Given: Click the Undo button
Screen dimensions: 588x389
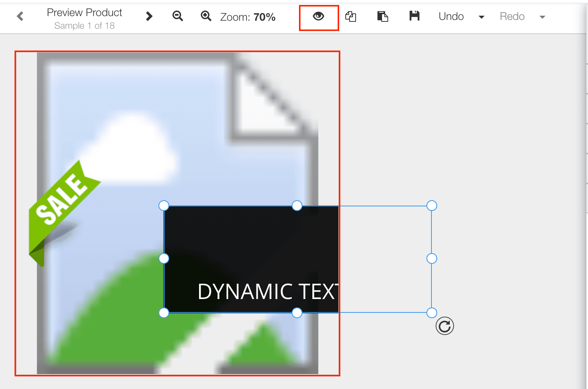Looking at the screenshot, I should [451, 16].
